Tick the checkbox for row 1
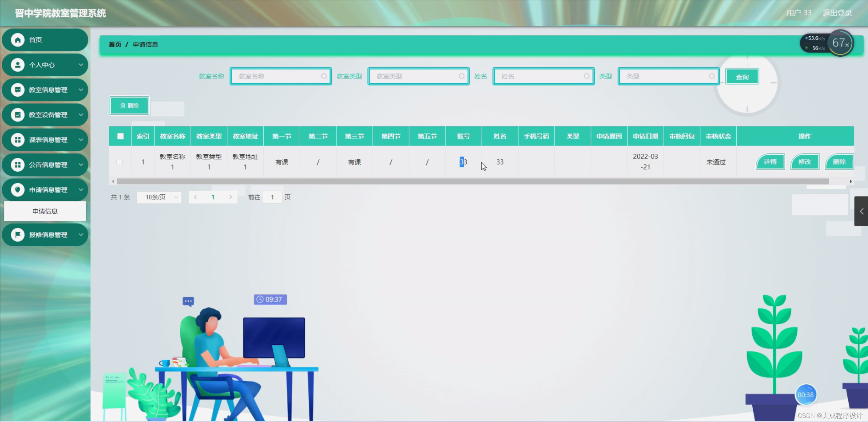 [119, 162]
